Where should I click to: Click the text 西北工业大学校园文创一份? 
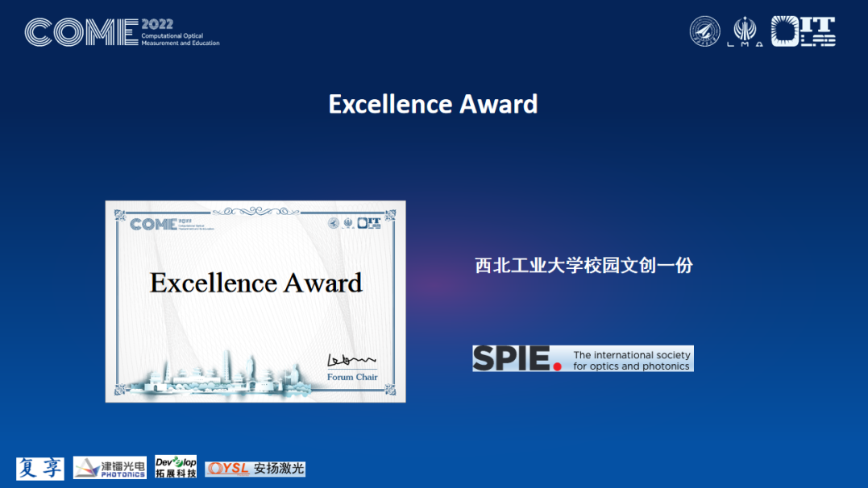pos(584,266)
